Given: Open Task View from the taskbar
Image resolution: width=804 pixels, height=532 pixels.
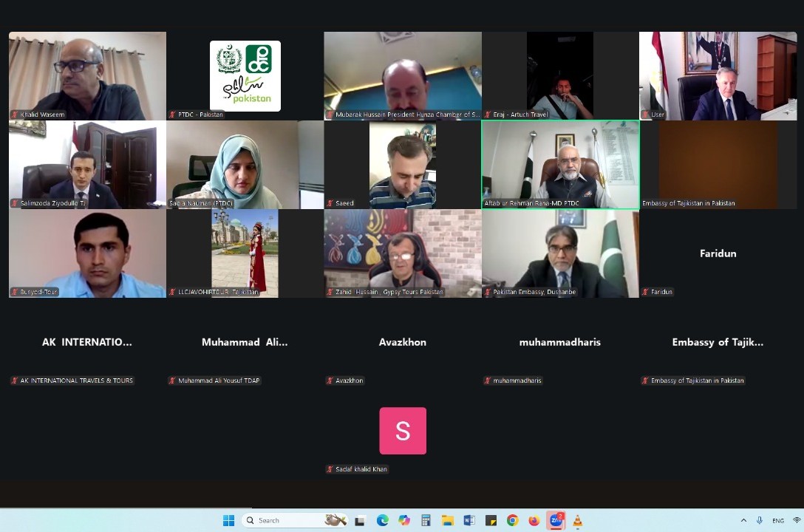Looking at the screenshot, I should [360, 520].
